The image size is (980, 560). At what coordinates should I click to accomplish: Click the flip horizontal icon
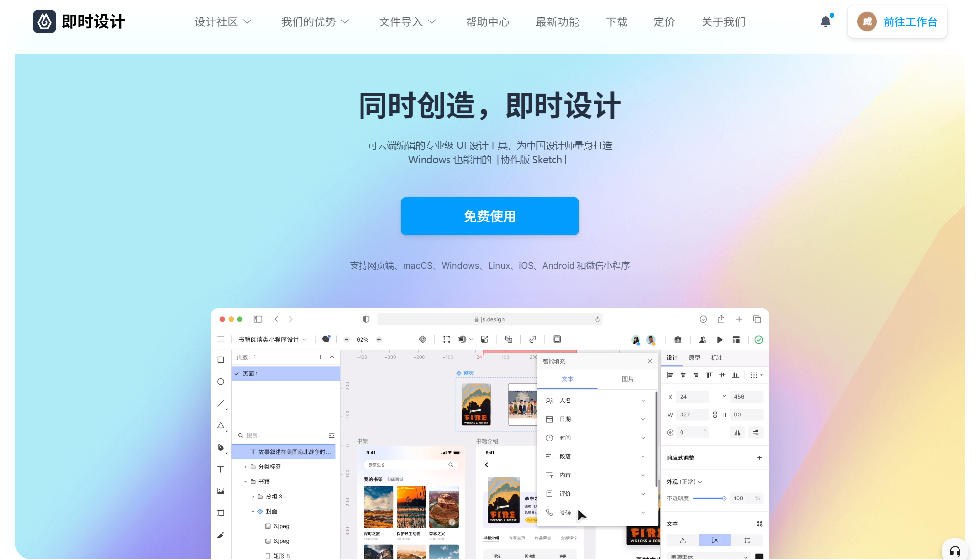[x=737, y=432]
